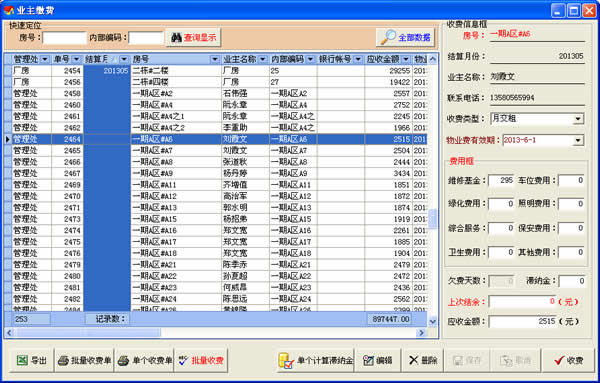Click the Excel icon on 导出
600x383 pixels.
(x=22, y=360)
